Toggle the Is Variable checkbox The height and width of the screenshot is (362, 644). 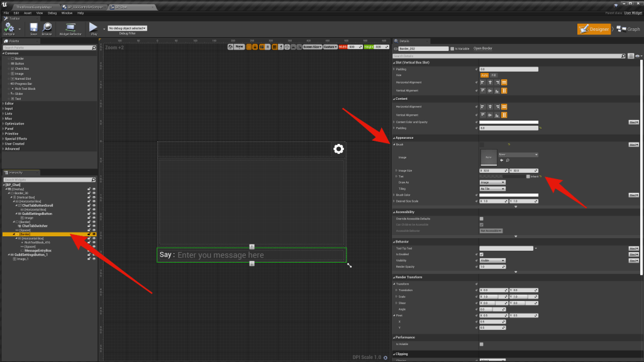pos(452,48)
